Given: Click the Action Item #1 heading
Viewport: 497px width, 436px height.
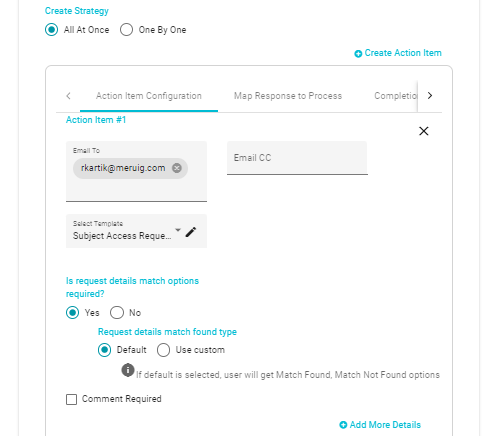Looking at the screenshot, I should coord(96,120).
